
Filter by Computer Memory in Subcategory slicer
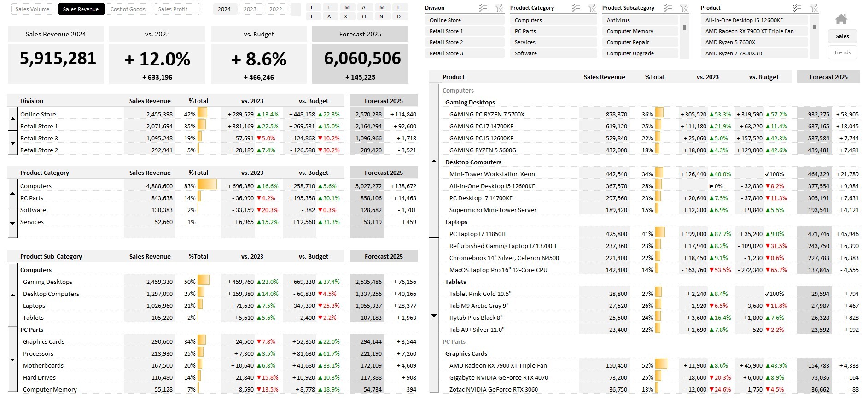pyautogui.click(x=640, y=31)
